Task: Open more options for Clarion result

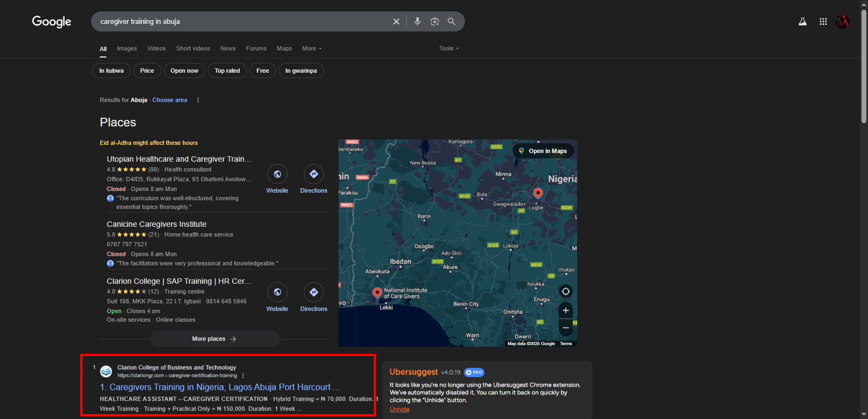Action: (x=243, y=376)
